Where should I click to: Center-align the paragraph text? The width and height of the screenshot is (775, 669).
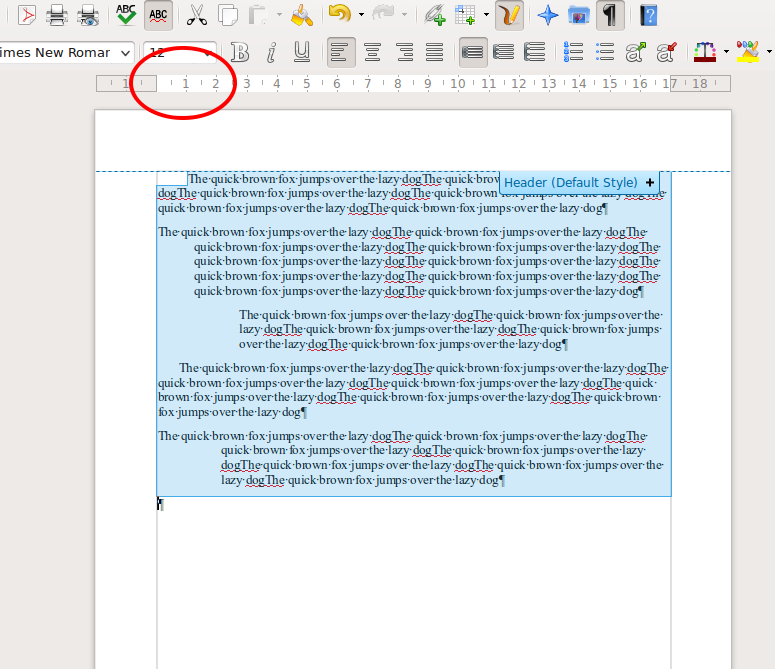(372, 52)
